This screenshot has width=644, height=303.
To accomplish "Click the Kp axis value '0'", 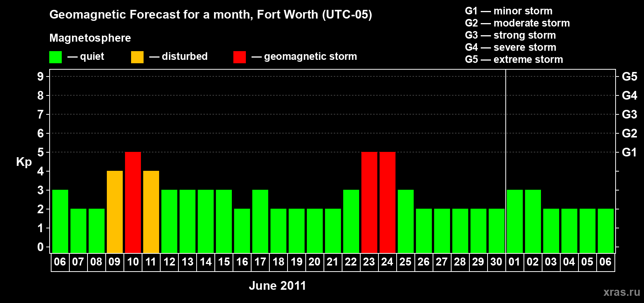I will pyautogui.click(x=41, y=247).
